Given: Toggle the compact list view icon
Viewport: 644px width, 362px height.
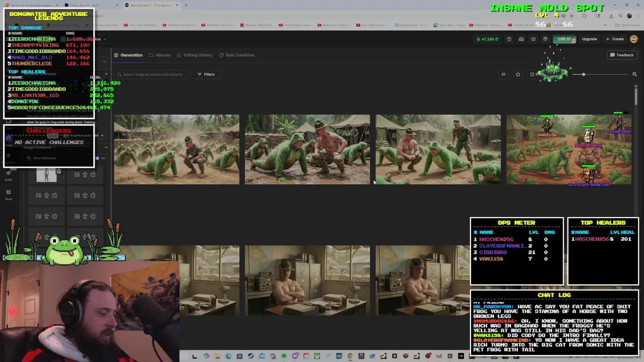Looking at the screenshot, I should pyautogui.click(x=503, y=74).
